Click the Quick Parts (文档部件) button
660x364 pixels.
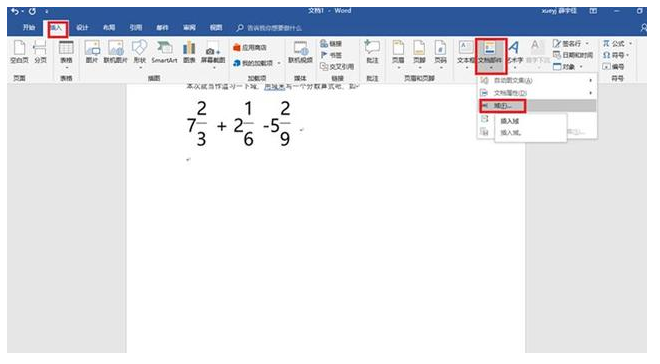(490, 55)
